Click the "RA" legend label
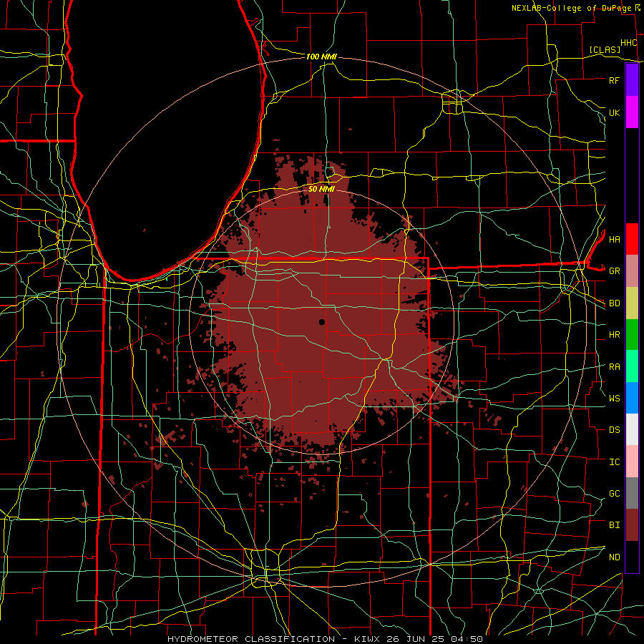Screen dimensions: 644x644 [x=614, y=367]
